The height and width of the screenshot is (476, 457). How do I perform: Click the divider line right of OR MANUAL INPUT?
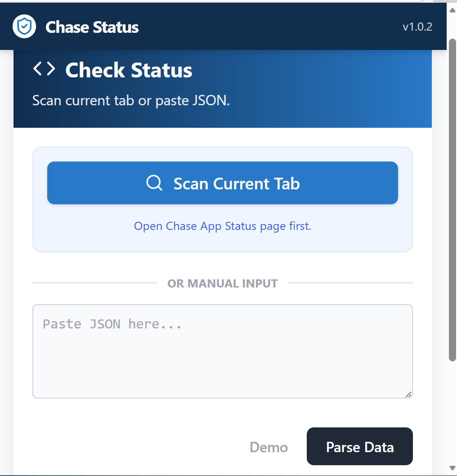tap(350, 283)
